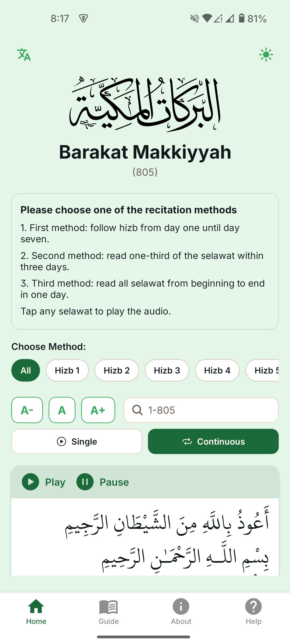Viewport: 290px width, 644px height.
Task: Tap the Home house icon
Action: [x=36, y=607]
